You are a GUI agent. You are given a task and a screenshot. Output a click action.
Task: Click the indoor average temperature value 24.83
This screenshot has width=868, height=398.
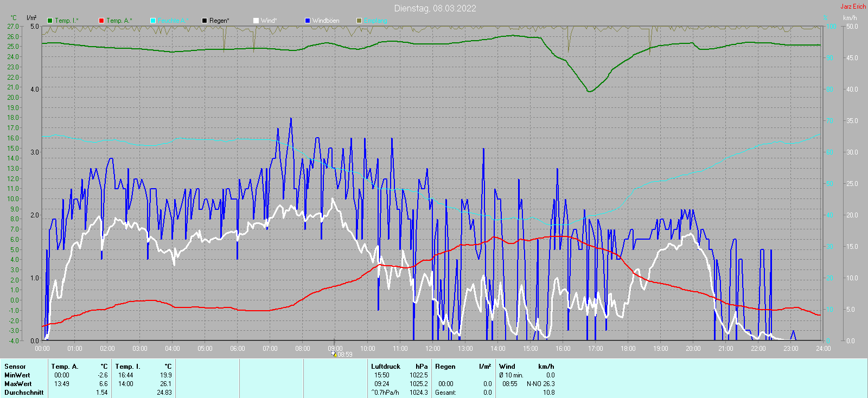tap(164, 393)
